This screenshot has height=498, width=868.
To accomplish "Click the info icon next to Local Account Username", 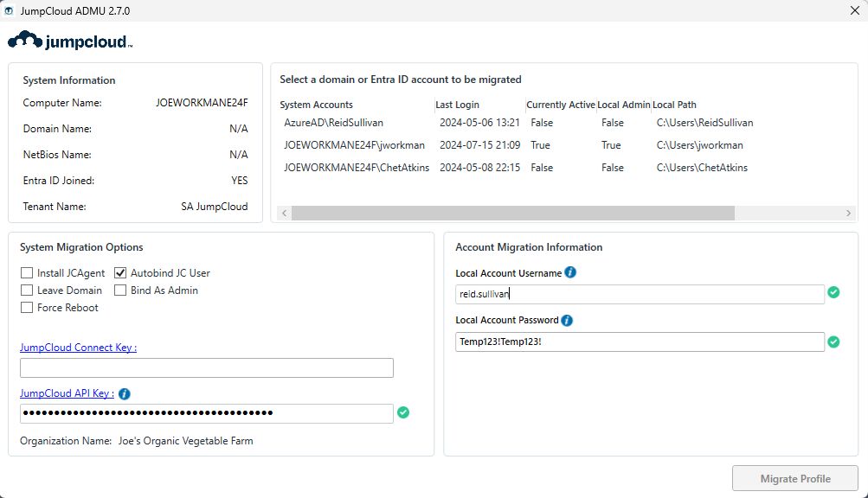I will tap(570, 272).
